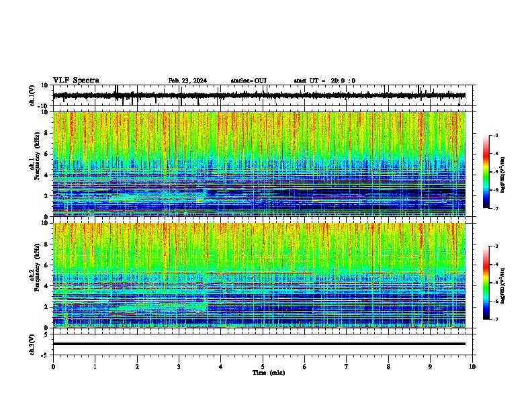Image resolution: width=532 pixels, height=411 pixels.
Task: Click time axis tick label '8'
Action: click(x=388, y=367)
